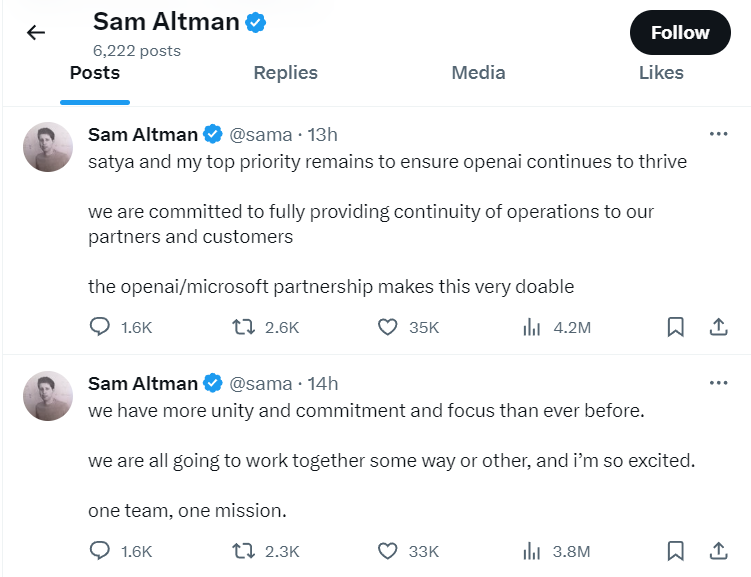The image size is (751, 577).
Task: View analytics for the 3.8M views post
Action: [532, 551]
